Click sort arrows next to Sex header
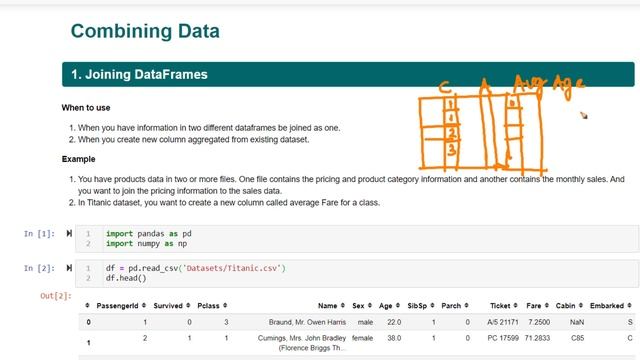This screenshot has width=640, height=360. pyautogui.click(x=370, y=305)
